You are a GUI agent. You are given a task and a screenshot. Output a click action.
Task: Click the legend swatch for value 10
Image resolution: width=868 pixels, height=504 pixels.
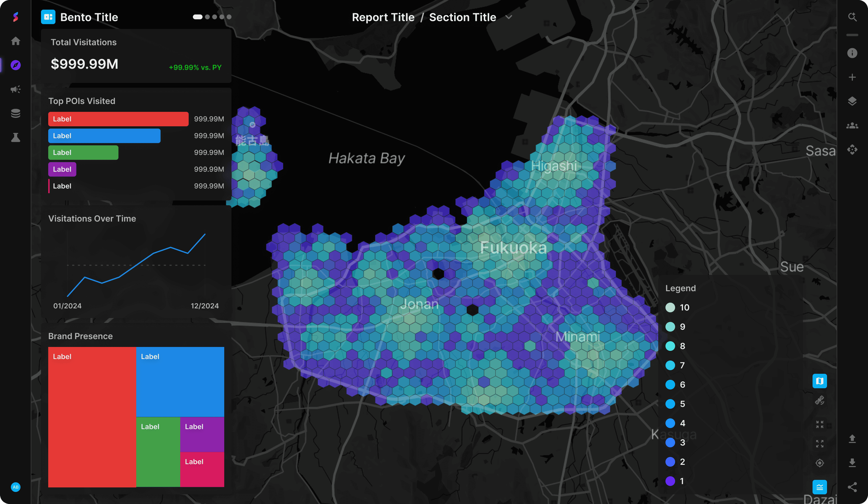click(670, 307)
